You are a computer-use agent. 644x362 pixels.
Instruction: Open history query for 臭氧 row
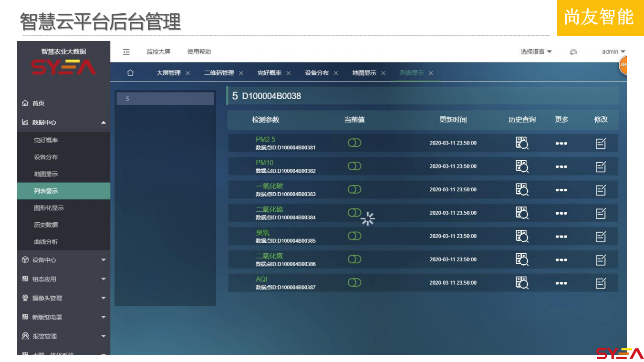[x=522, y=236]
